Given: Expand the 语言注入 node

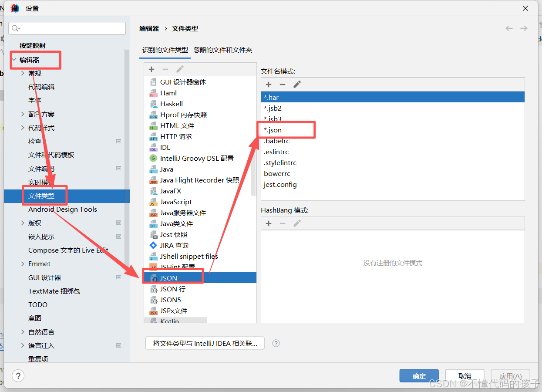Looking at the screenshot, I should click(23, 345).
